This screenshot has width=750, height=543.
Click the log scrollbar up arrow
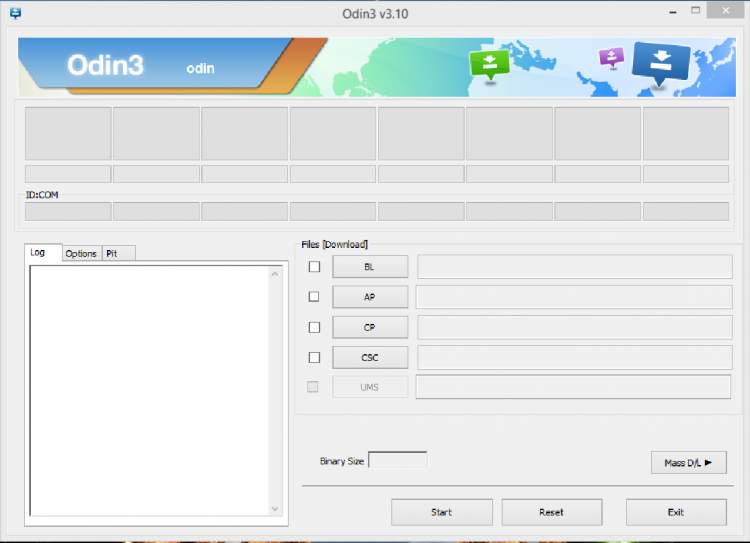click(275, 274)
